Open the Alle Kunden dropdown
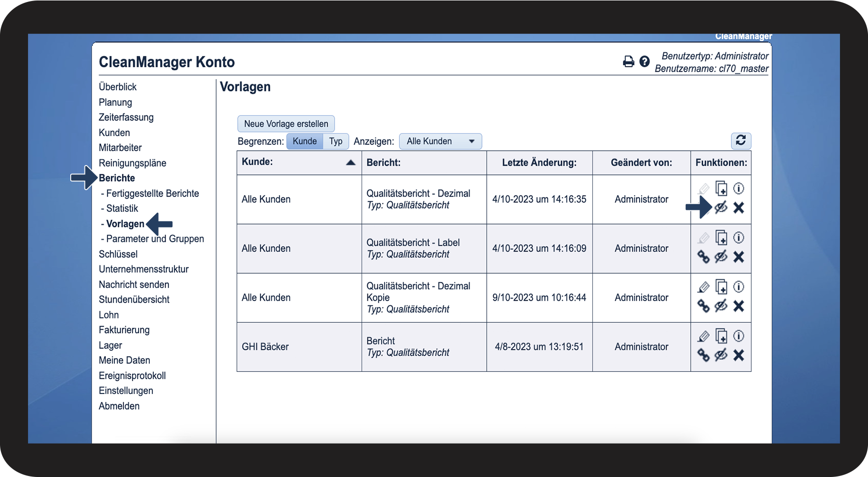868x477 pixels. tap(441, 141)
